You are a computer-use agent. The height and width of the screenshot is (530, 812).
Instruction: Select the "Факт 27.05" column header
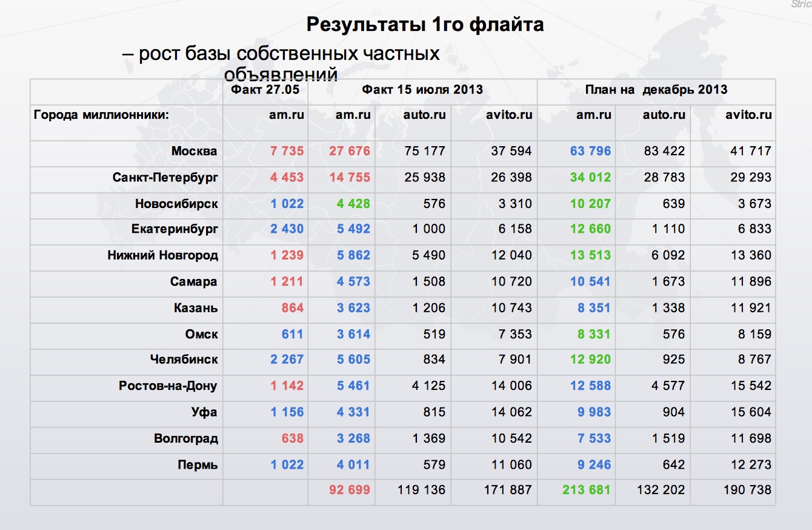click(265, 90)
